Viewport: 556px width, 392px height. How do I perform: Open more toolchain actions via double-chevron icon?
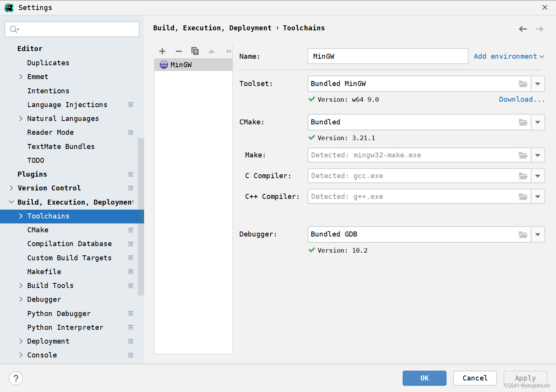pos(228,51)
